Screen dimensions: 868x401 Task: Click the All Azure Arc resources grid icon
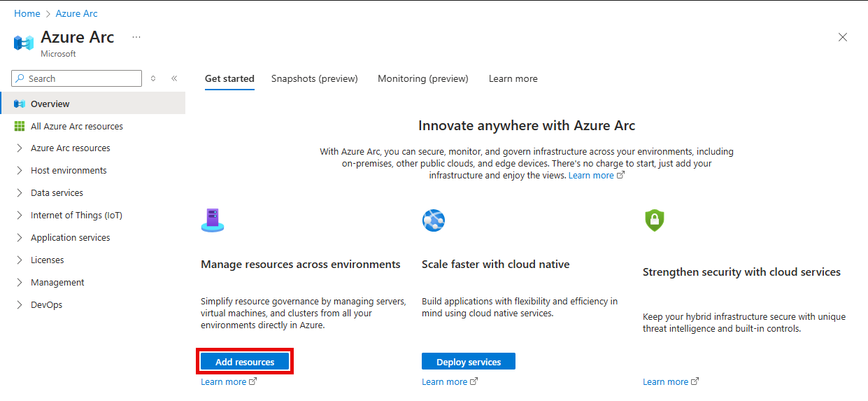tap(20, 126)
